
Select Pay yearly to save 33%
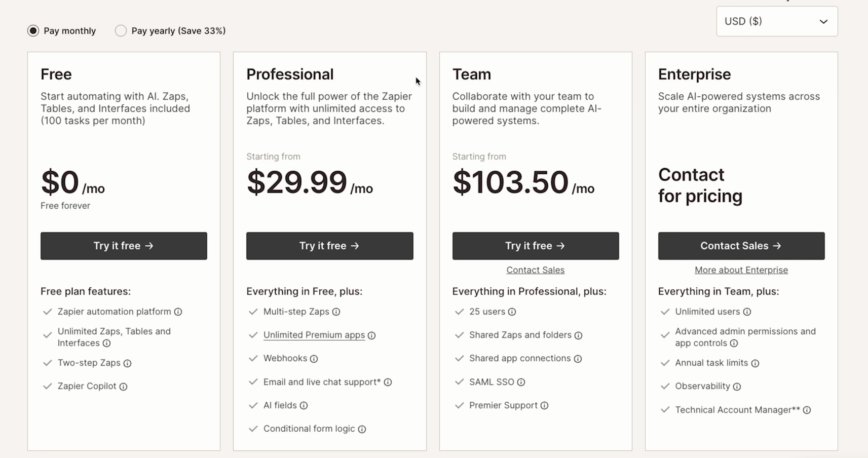tap(121, 30)
